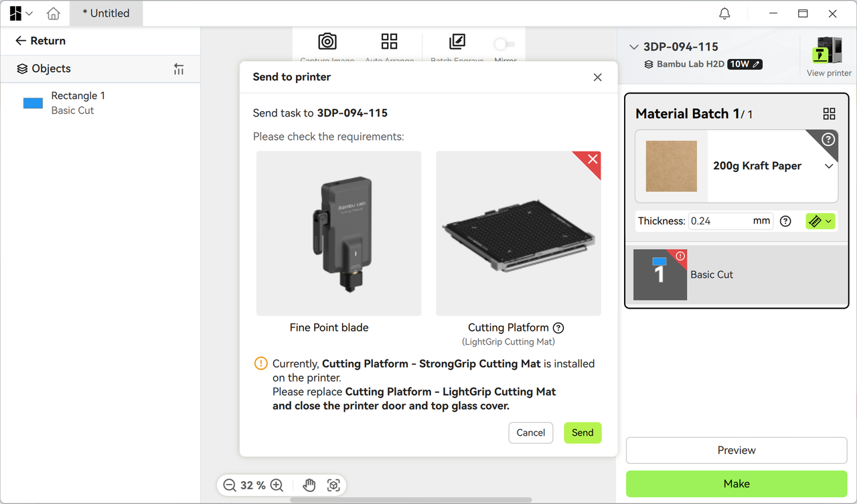Click the Cutting Platform image

(518, 233)
